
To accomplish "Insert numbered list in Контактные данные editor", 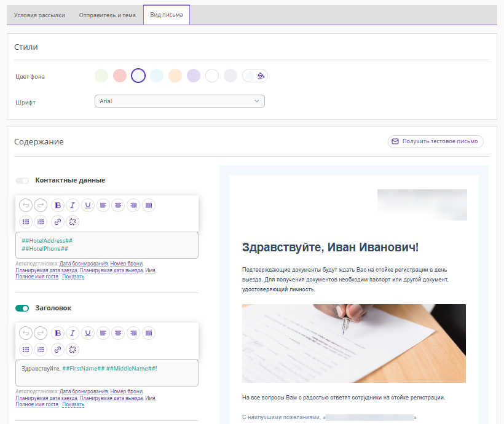I will [x=41, y=222].
